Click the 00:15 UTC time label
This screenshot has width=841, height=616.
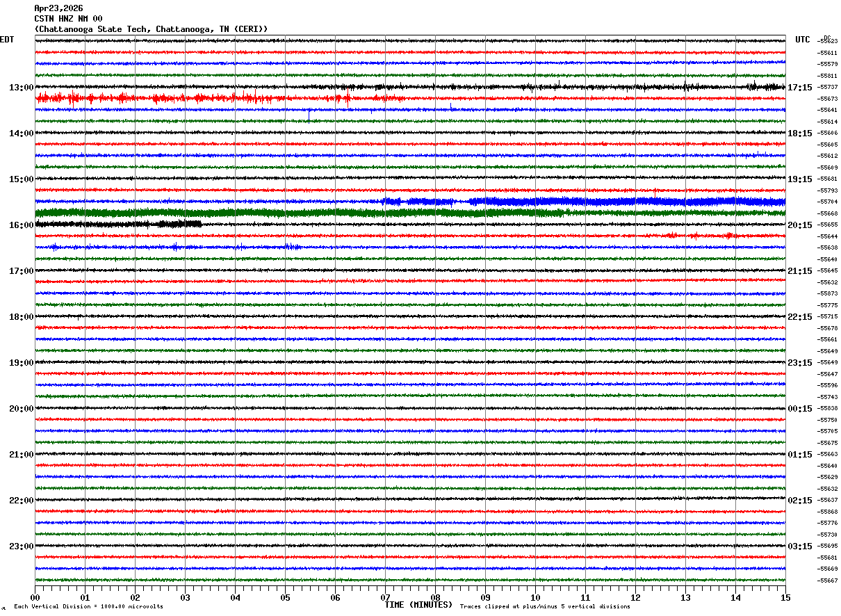pos(799,409)
